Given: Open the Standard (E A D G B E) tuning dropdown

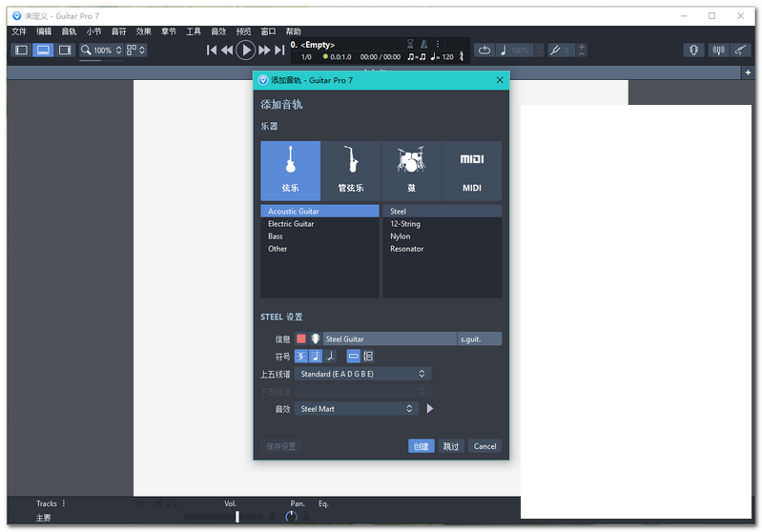Looking at the screenshot, I should click(x=362, y=374).
